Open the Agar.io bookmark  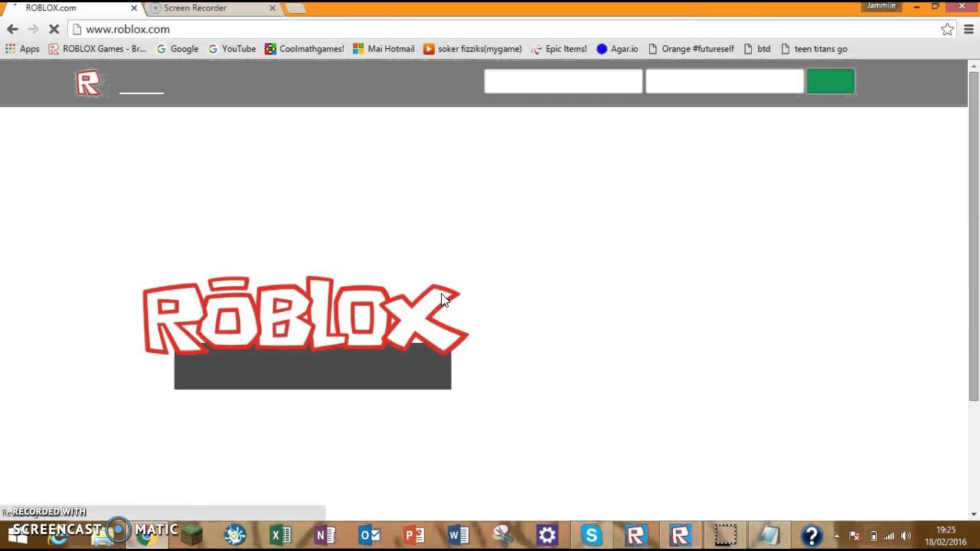coord(617,48)
